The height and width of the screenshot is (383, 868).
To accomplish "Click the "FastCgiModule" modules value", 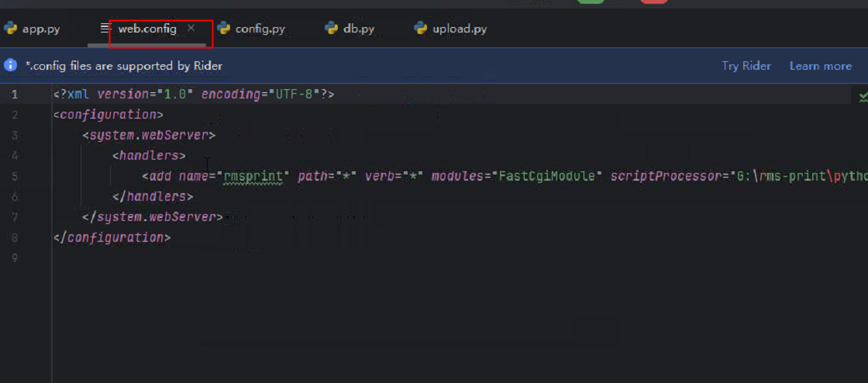I will (547, 177).
